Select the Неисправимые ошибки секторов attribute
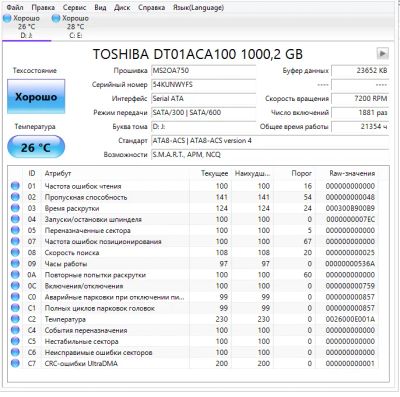400x397 pixels. point(98,352)
